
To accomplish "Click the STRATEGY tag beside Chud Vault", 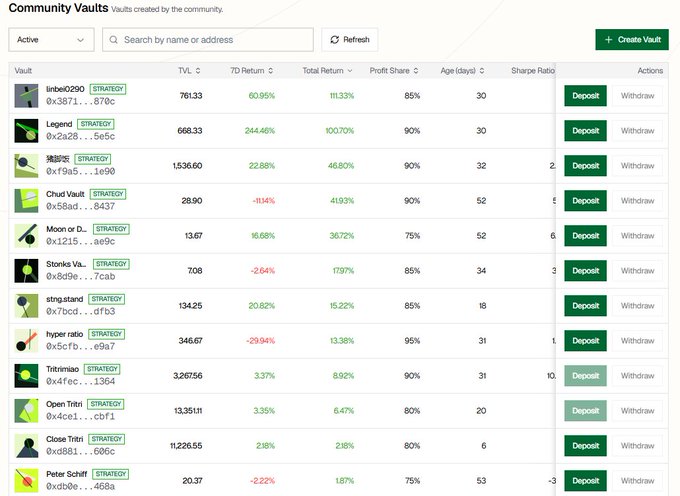I will click(x=108, y=194).
